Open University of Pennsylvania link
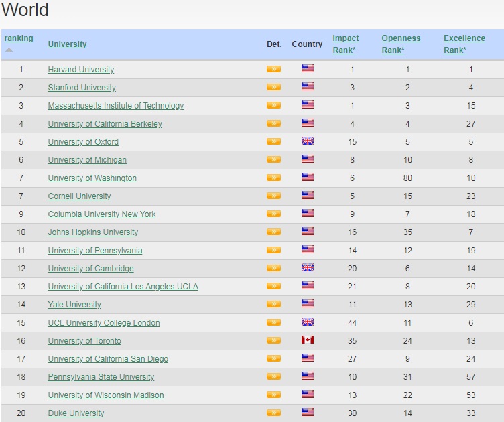The height and width of the screenshot is (422, 504). (94, 250)
